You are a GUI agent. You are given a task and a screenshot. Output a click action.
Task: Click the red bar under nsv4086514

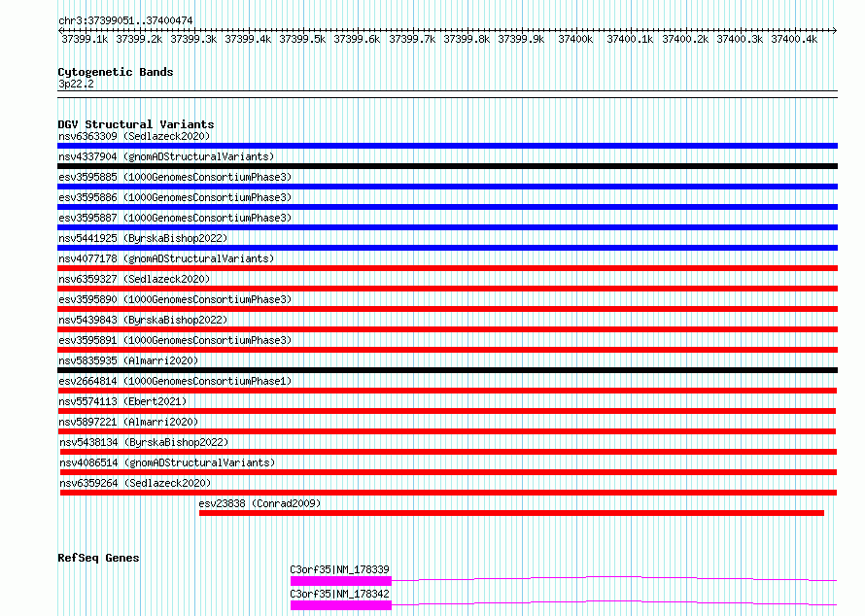tap(448, 472)
